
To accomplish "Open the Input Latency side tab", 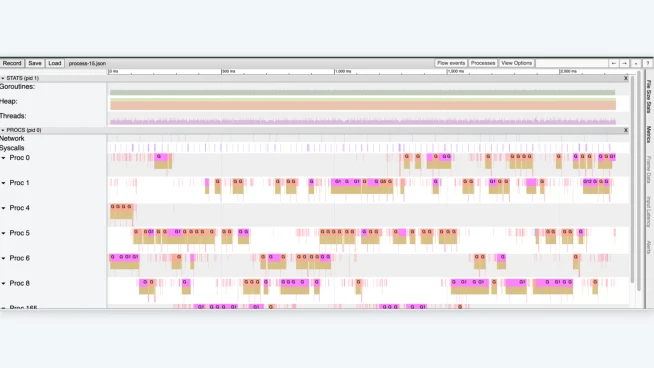I will (x=649, y=212).
